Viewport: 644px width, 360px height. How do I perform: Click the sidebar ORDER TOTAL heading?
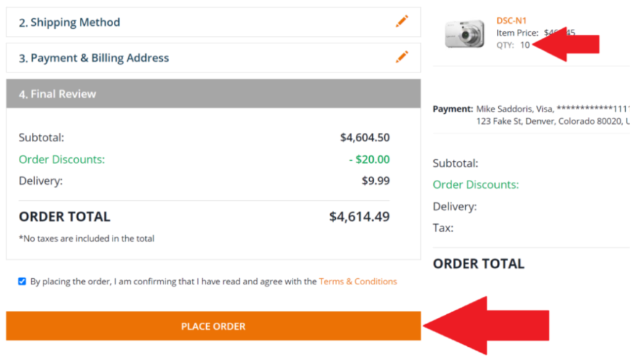(479, 264)
